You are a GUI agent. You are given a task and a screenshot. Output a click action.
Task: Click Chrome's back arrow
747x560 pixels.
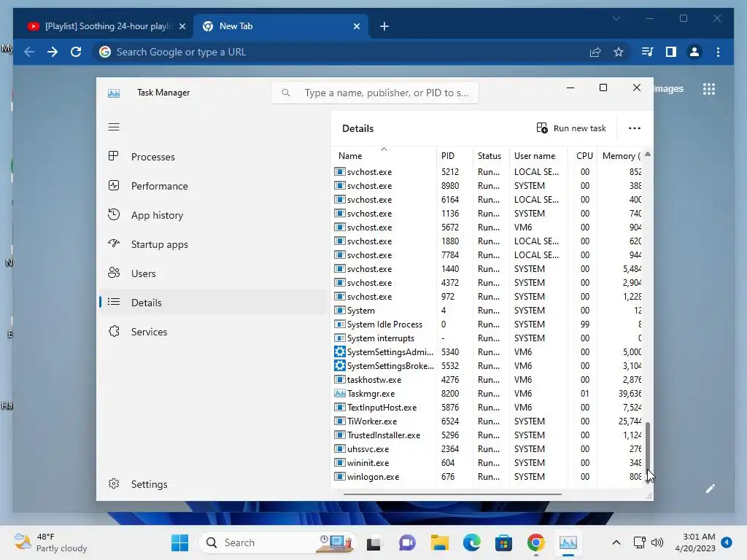(x=29, y=52)
